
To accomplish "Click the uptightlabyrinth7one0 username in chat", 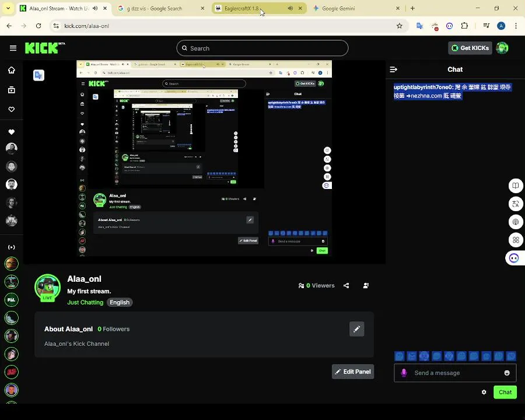I will pyautogui.click(x=423, y=87).
